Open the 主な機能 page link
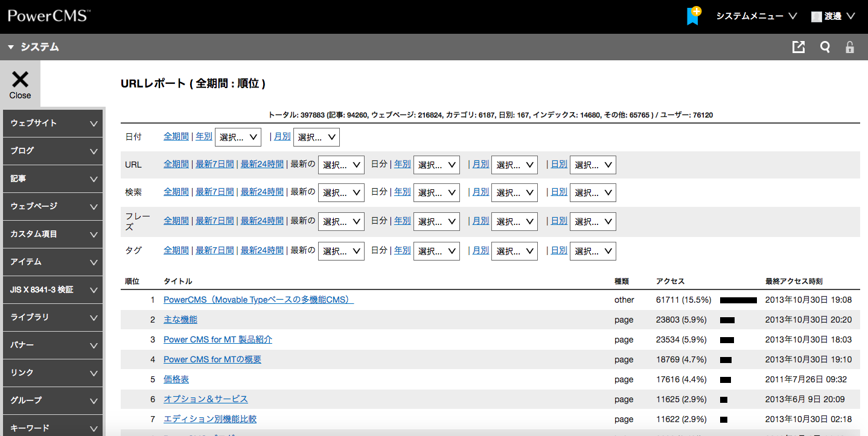The height and width of the screenshot is (436, 868). point(180,319)
